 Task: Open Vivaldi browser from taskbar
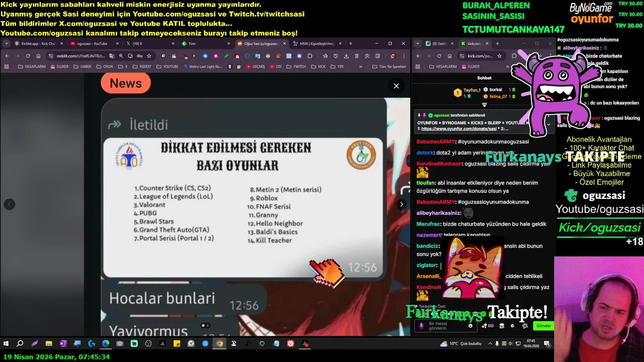point(291,344)
